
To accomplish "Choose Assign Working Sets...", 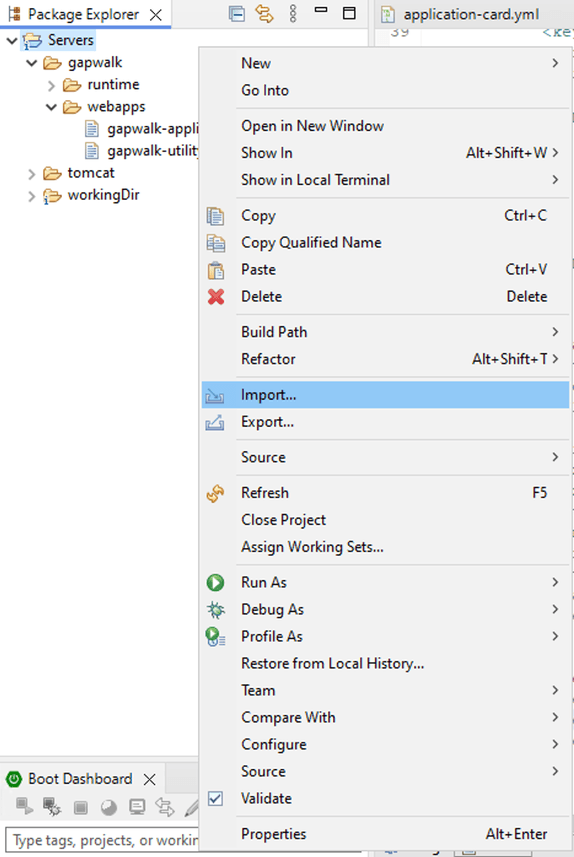I will pyautogui.click(x=385, y=547).
